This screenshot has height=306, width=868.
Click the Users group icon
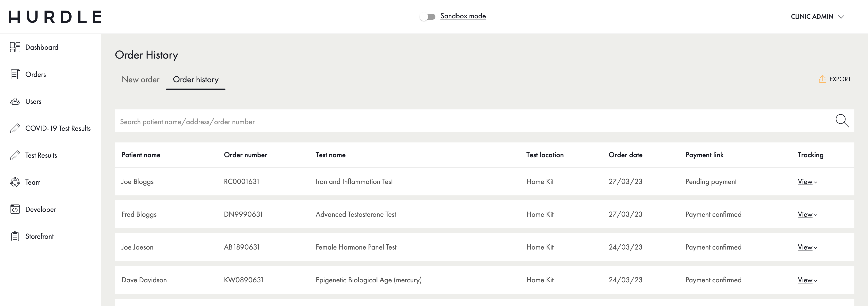[x=15, y=101]
